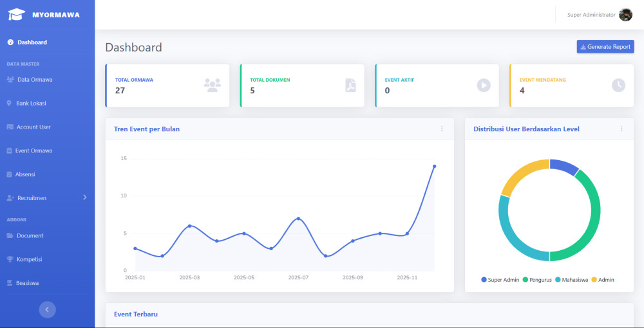Viewport: 644px width, 328px height.
Task: Click the Generate Report button
Action: coord(605,47)
